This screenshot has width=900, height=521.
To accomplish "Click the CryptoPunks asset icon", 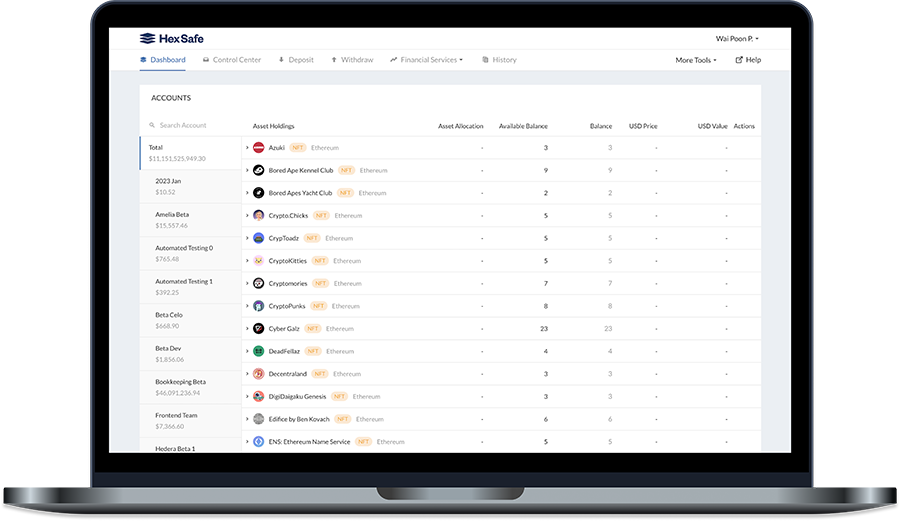I will click(259, 306).
